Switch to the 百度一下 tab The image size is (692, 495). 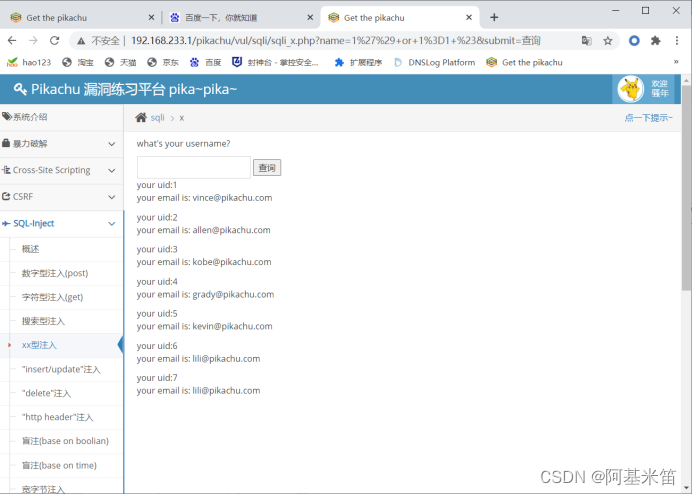241,17
